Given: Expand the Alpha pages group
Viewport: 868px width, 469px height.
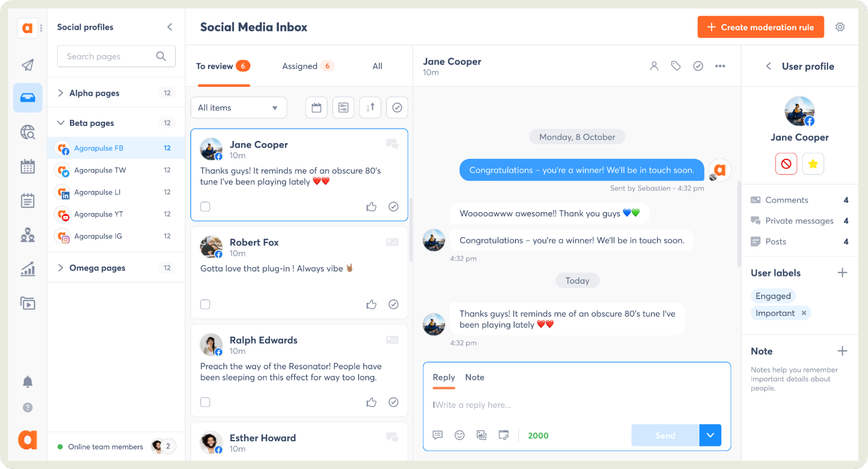Looking at the screenshot, I should (x=61, y=93).
